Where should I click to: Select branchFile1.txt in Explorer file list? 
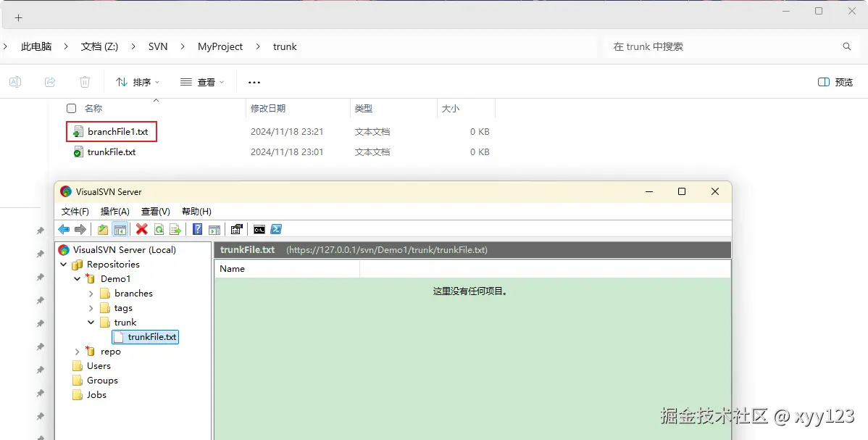click(118, 132)
